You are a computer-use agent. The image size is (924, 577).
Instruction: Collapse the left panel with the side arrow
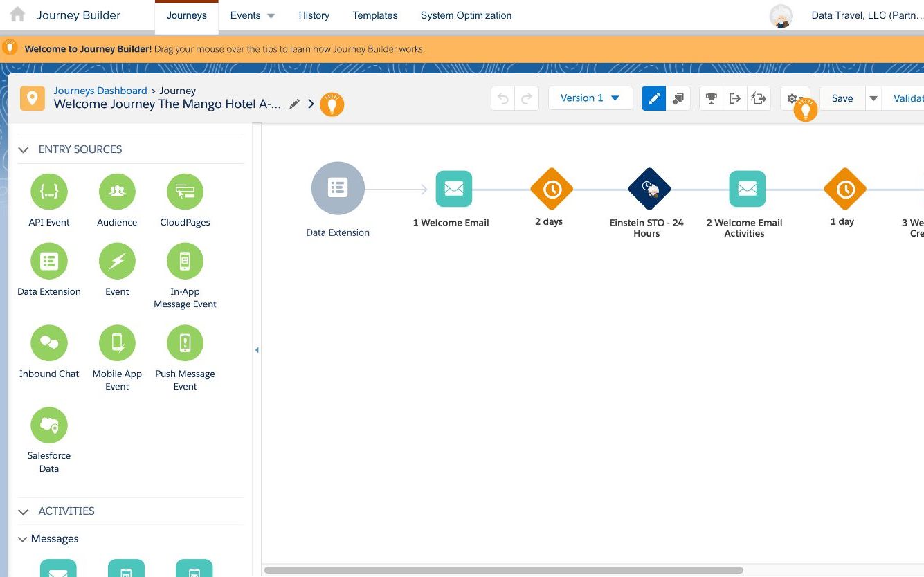coord(257,350)
